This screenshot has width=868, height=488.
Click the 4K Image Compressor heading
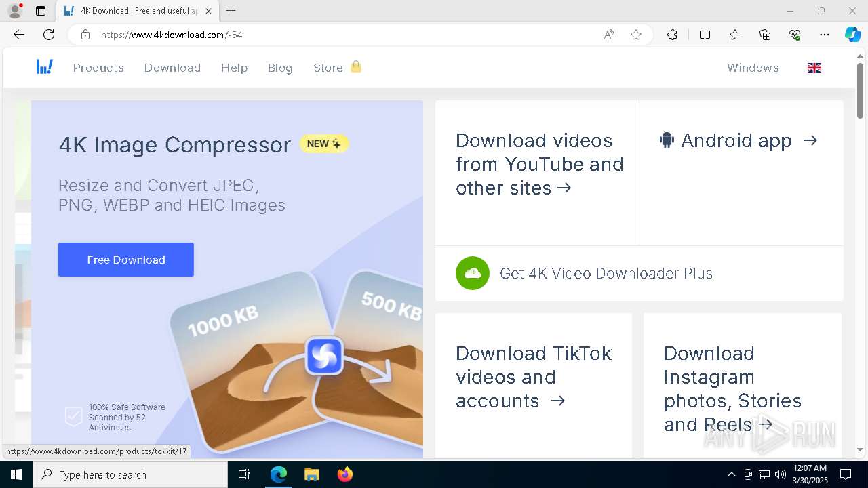point(175,144)
